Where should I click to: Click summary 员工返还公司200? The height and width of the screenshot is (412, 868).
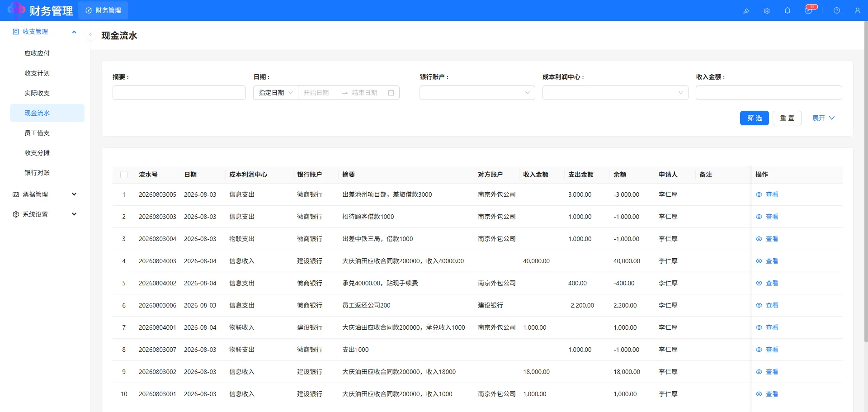click(366, 305)
